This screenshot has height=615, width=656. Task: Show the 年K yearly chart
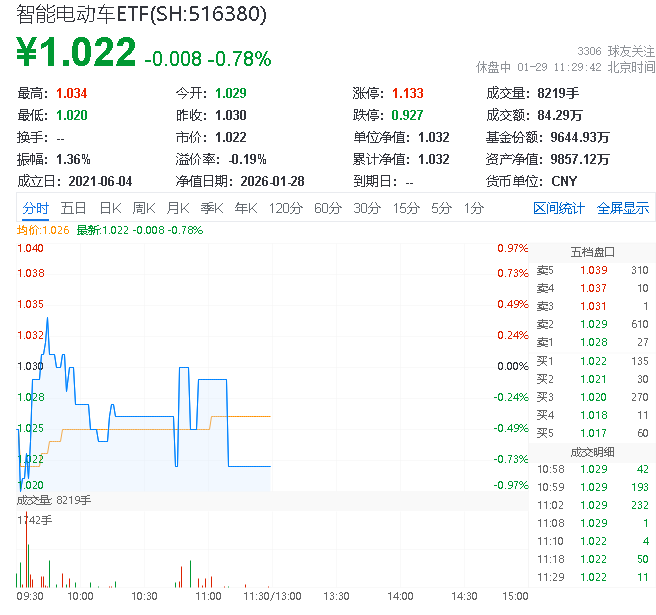tap(245, 208)
